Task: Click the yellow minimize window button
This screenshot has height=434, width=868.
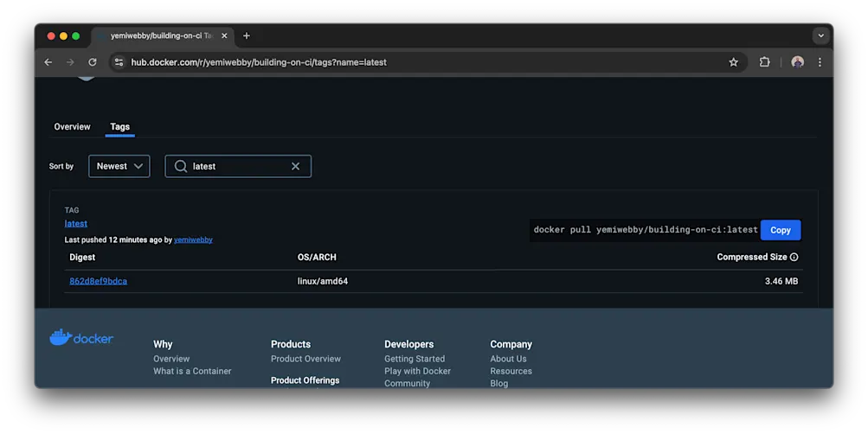Action: 64,36
